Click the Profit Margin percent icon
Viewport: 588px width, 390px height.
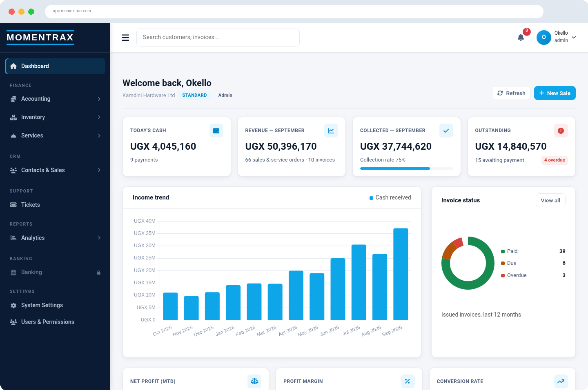408,381
